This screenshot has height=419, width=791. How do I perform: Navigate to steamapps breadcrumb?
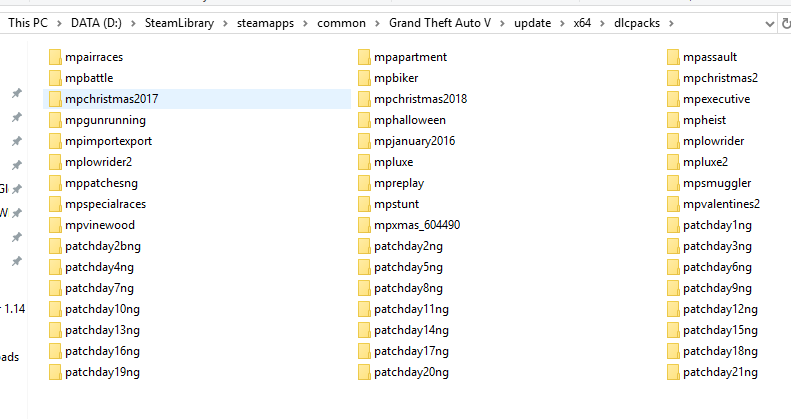(x=265, y=23)
